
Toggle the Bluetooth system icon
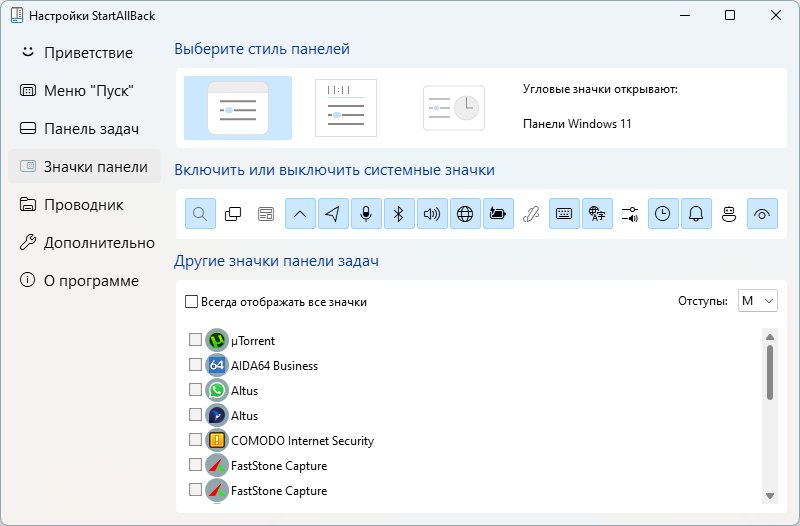399,214
